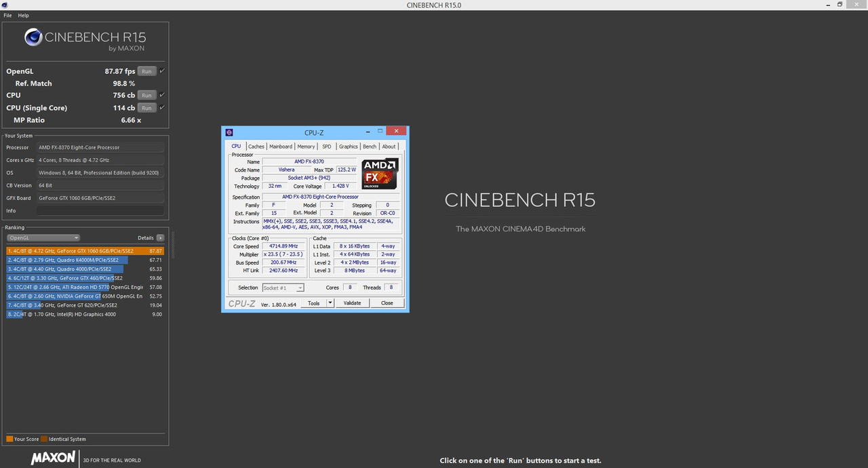
Task: Click the Identical System legend swatch
Action: click(44, 439)
